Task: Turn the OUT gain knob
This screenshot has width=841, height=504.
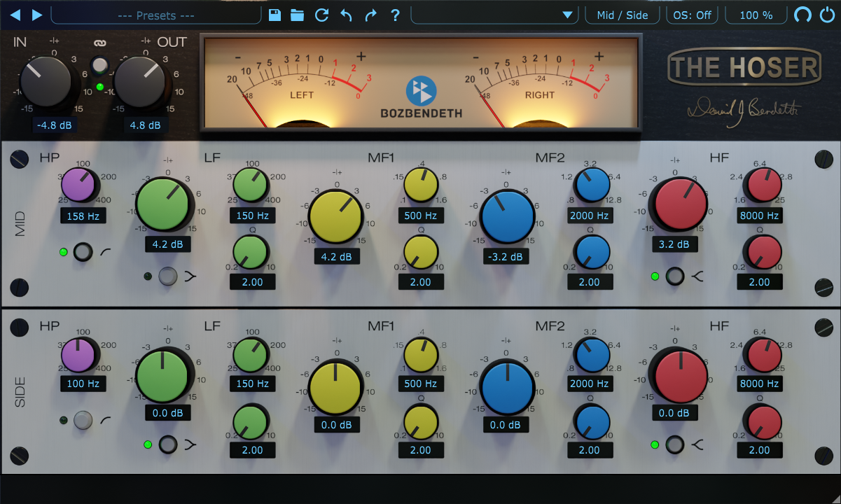Action: tap(139, 79)
